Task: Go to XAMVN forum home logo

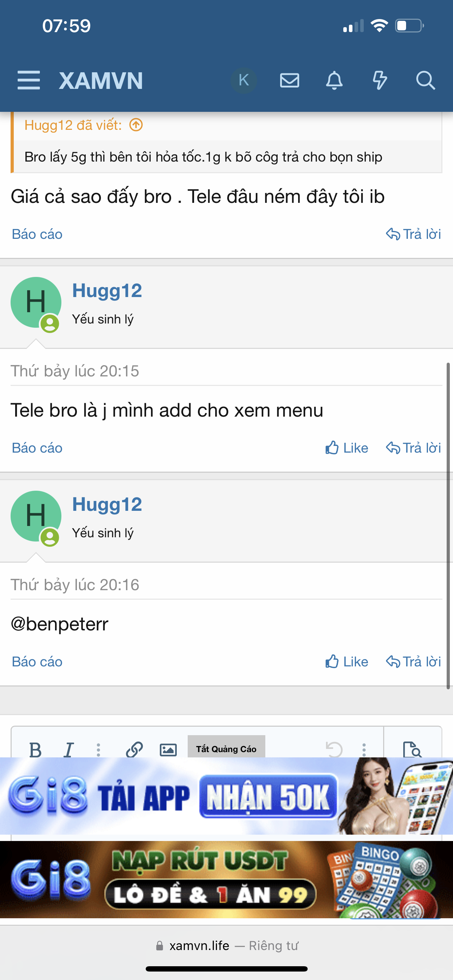Action: 101,80
